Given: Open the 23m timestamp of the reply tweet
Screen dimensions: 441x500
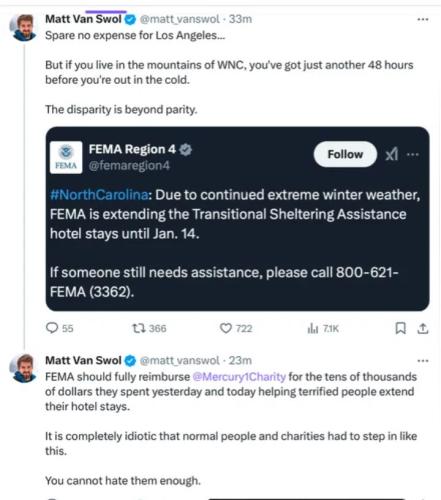Looking at the screenshot, I should pyautogui.click(x=240, y=361).
